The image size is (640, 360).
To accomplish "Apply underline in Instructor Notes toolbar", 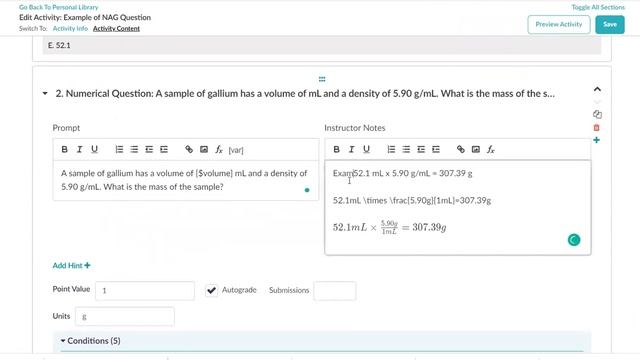I will point(366,149).
